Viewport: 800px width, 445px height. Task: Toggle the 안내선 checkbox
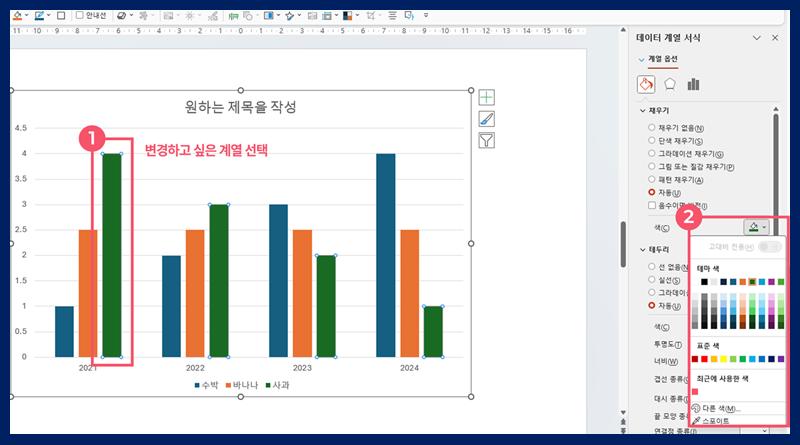tap(80, 15)
